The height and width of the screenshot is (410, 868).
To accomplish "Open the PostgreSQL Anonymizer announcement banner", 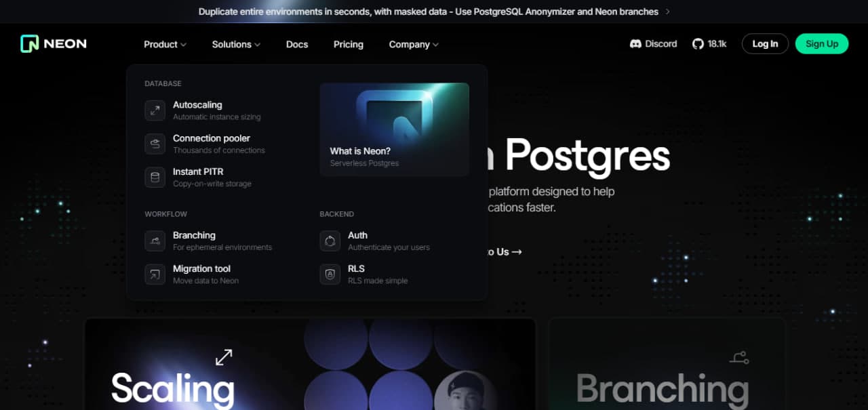I will pyautogui.click(x=434, y=12).
